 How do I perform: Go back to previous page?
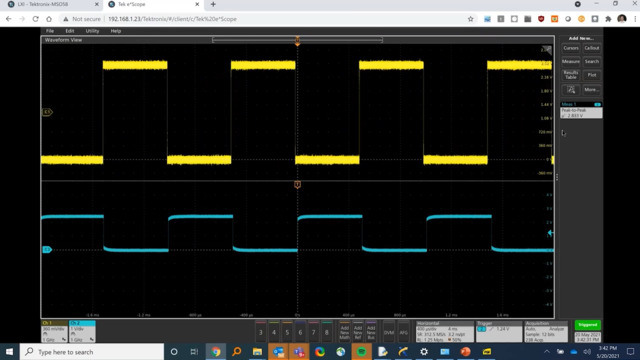[x=9, y=19]
